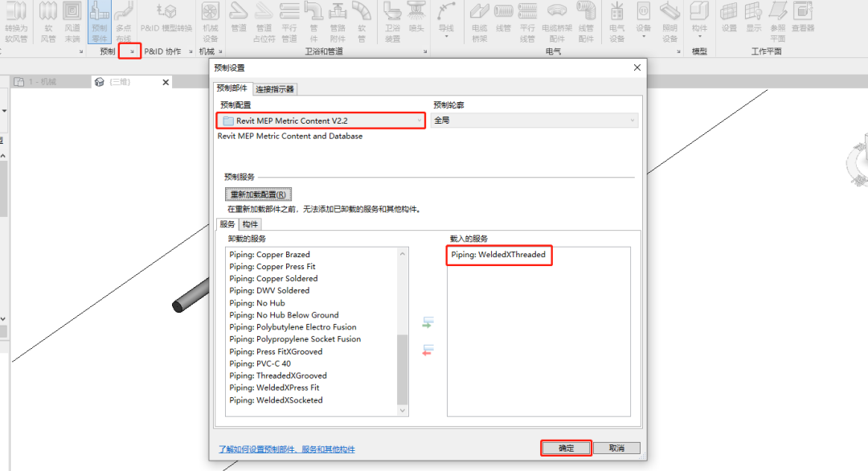The height and width of the screenshot is (471, 868).
Task: Select the 照明设备 lighting fixture tool
Action: [x=669, y=22]
